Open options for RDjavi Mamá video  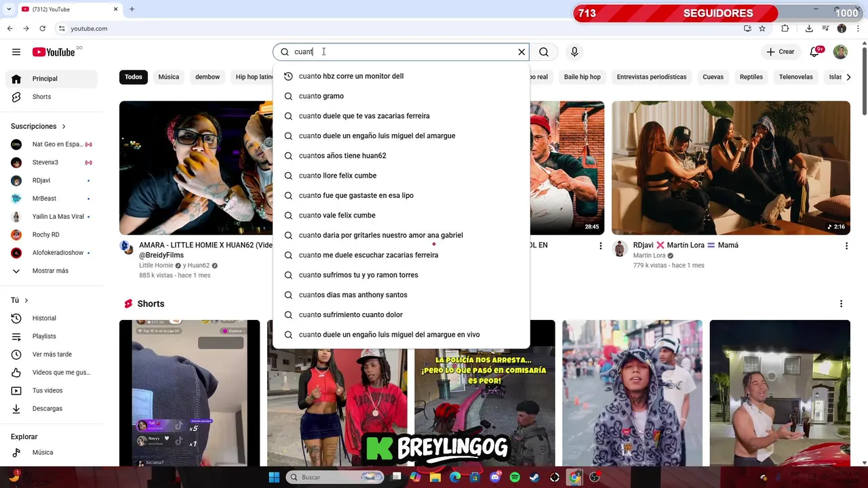click(x=846, y=246)
